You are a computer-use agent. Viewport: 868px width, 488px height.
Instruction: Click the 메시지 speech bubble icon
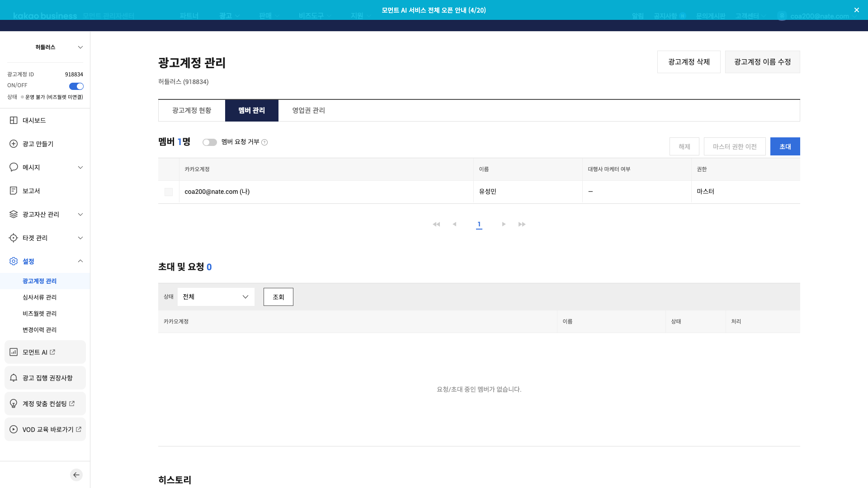pyautogui.click(x=14, y=167)
